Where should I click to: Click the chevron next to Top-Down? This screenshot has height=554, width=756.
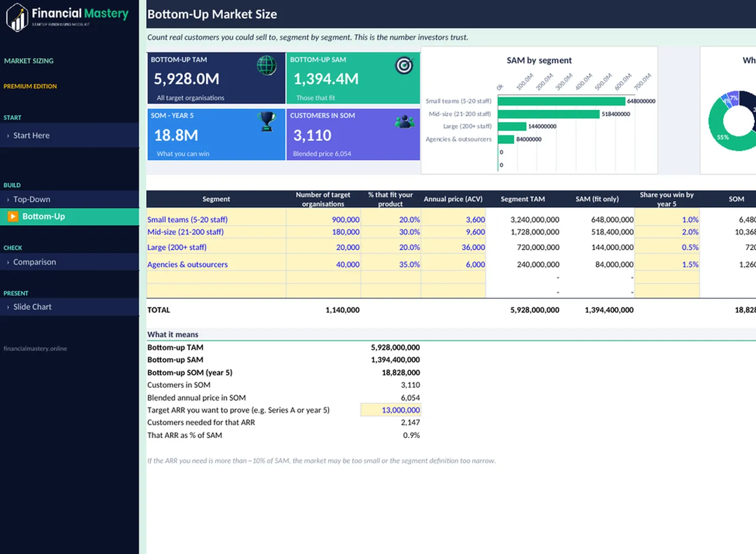click(x=8, y=200)
